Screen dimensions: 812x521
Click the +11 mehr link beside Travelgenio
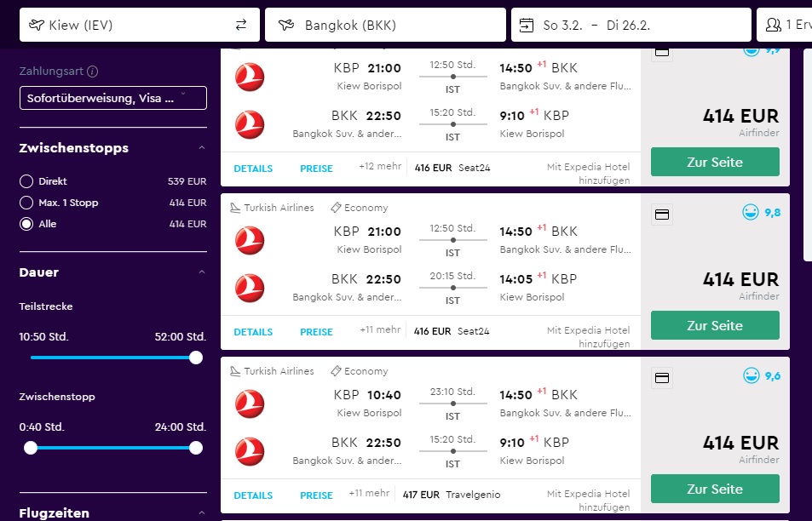click(x=369, y=494)
